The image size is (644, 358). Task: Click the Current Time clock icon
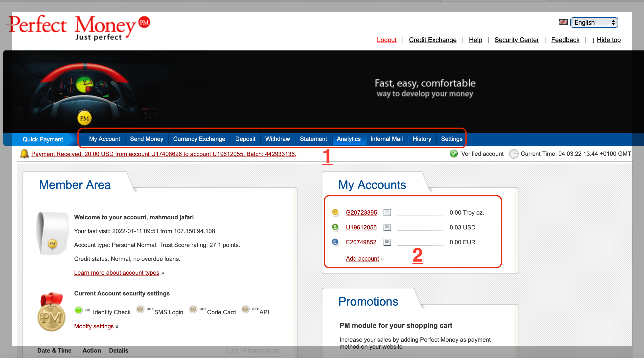coord(513,154)
